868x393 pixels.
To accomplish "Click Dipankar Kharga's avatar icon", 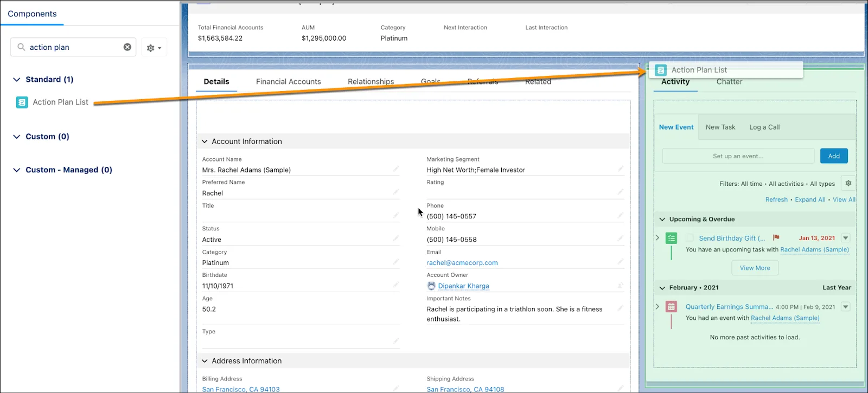I will (x=431, y=286).
